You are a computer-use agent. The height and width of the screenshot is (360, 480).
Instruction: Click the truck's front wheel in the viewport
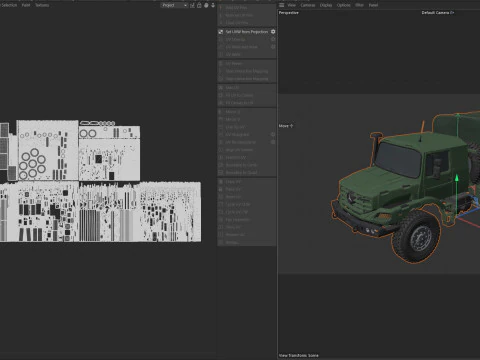(x=417, y=237)
